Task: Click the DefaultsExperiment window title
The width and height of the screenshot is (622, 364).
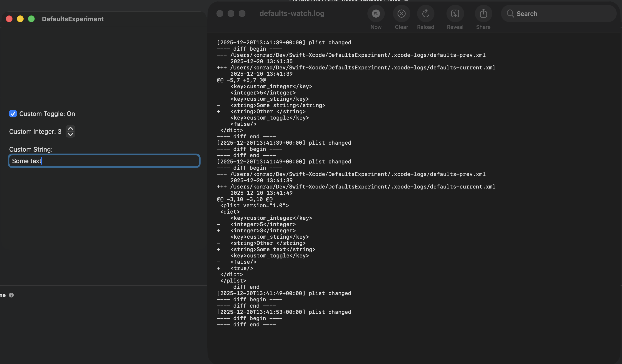Action: (x=73, y=19)
